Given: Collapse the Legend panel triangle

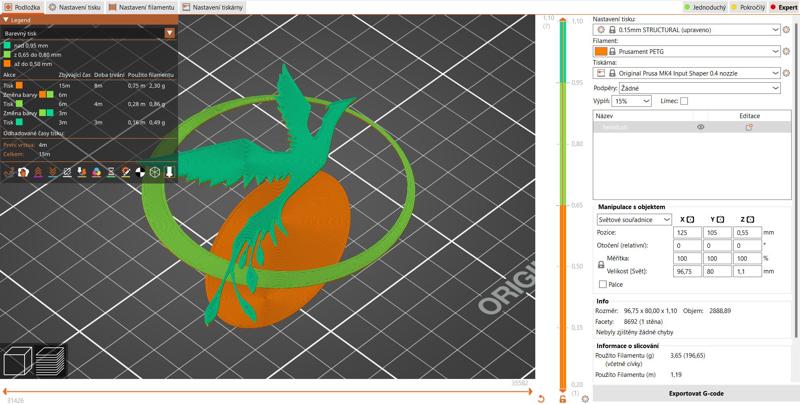Looking at the screenshot, I should point(6,20).
